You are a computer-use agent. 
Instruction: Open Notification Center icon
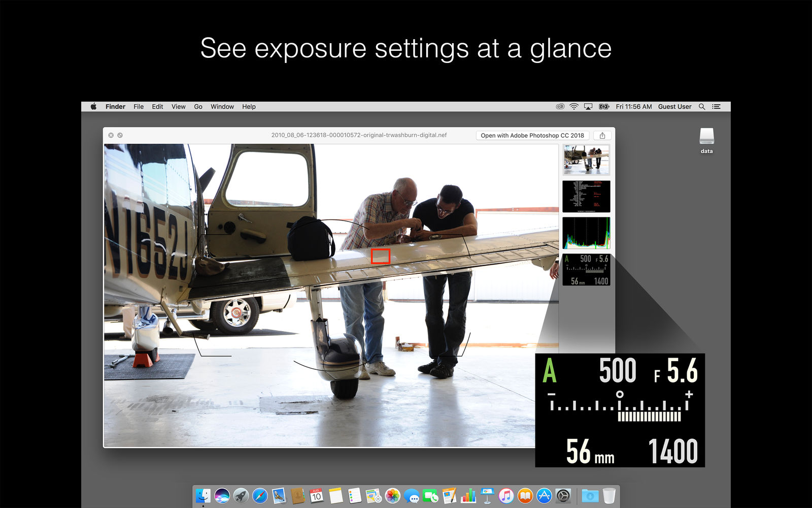click(716, 107)
